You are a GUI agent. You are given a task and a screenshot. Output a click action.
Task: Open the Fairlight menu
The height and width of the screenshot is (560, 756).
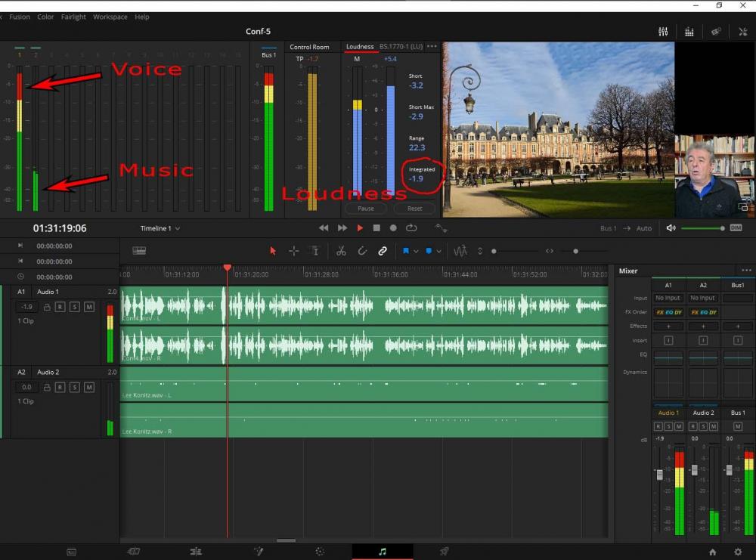pyautogui.click(x=73, y=17)
